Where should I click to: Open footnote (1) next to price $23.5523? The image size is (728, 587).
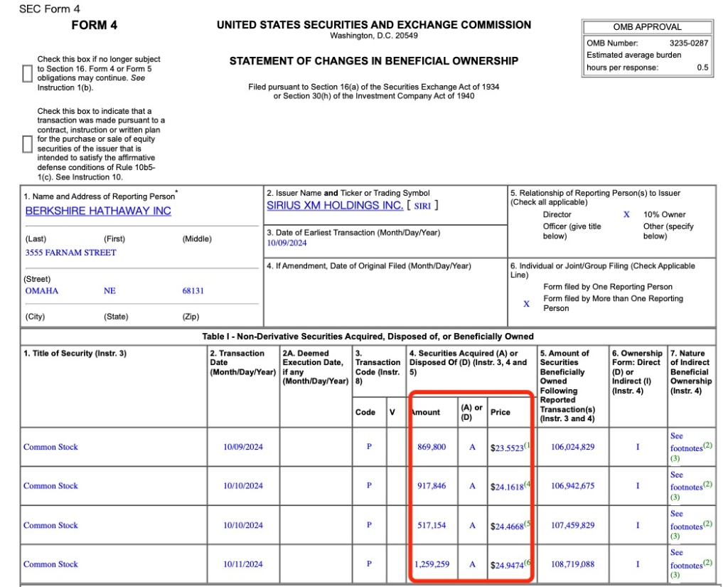528,445
